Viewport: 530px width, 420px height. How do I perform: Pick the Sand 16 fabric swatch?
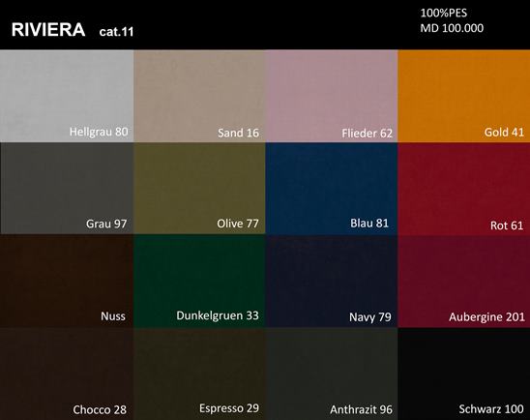point(199,96)
